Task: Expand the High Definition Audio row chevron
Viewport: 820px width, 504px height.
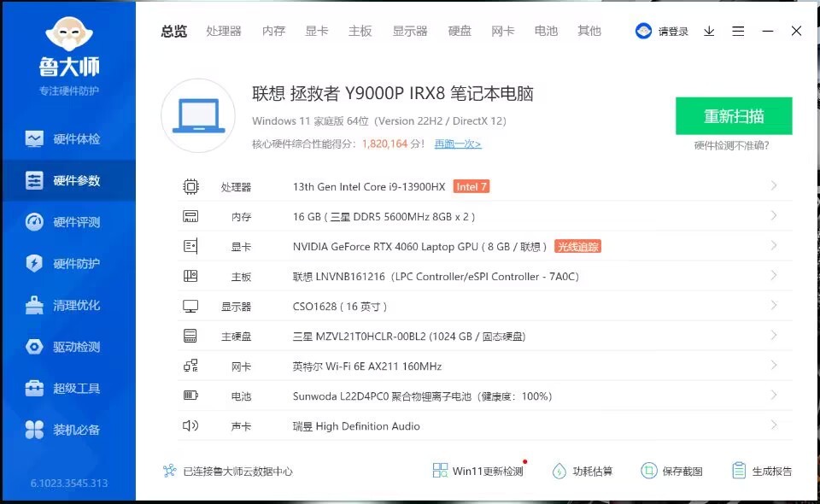Action: [774, 425]
